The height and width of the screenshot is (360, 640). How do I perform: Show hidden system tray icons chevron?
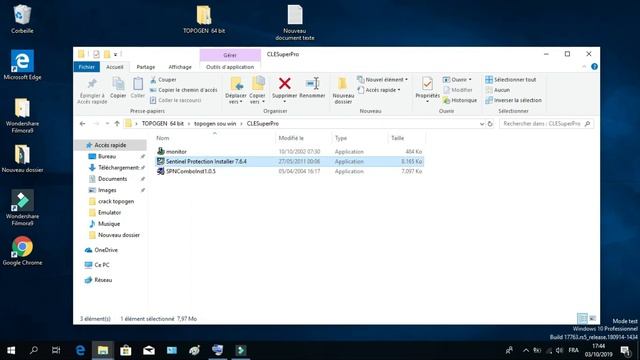(x=526, y=350)
